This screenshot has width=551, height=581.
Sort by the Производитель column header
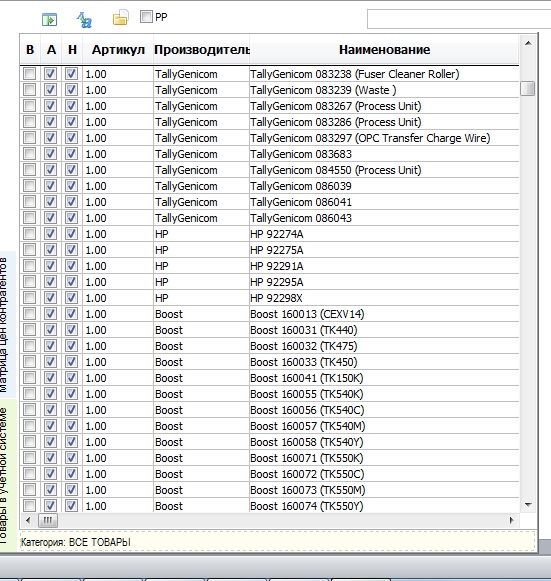pyautogui.click(x=202, y=50)
